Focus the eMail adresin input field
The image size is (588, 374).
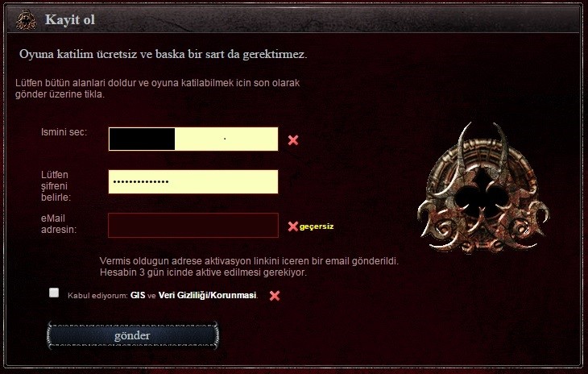[193, 225]
